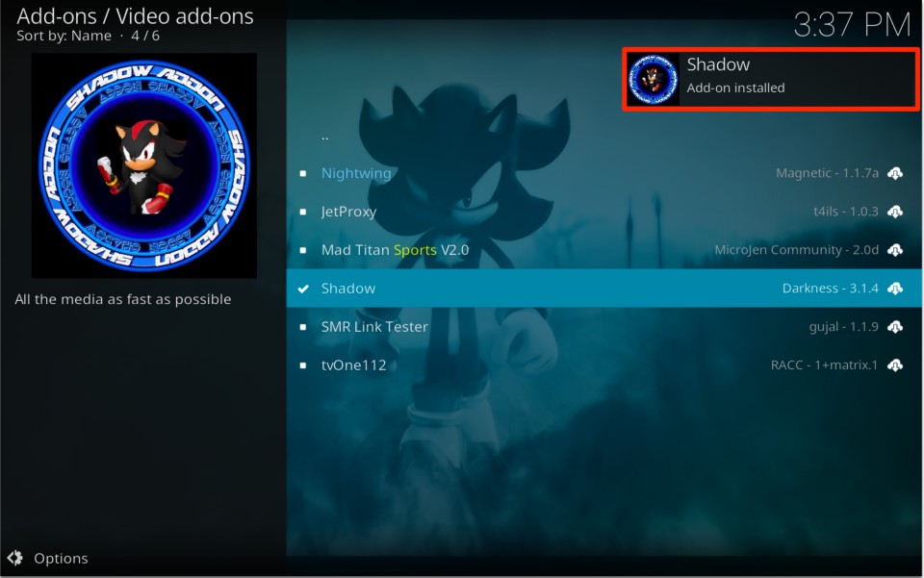
Task: Click the installed checkmark next to Shadow
Action: tap(303, 289)
